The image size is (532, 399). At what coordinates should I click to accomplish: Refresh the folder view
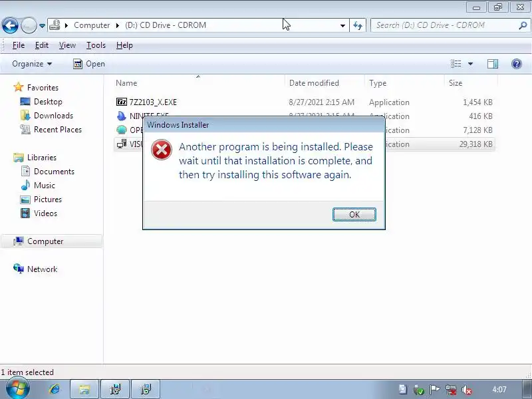coord(358,25)
